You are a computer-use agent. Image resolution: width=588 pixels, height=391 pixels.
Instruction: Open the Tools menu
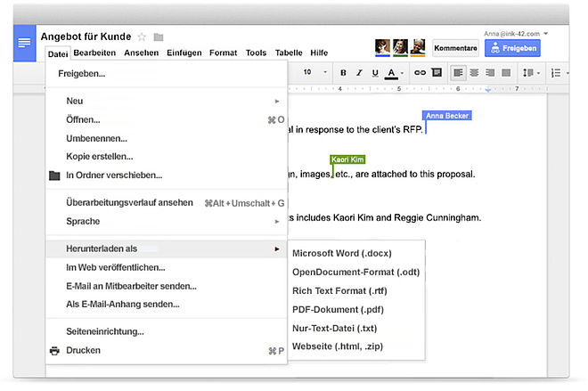(256, 53)
